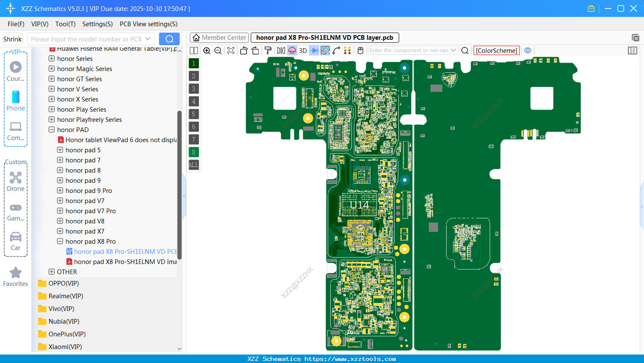644x363 pixels.
Task: Click the Shrink button
Action: [x=13, y=39]
